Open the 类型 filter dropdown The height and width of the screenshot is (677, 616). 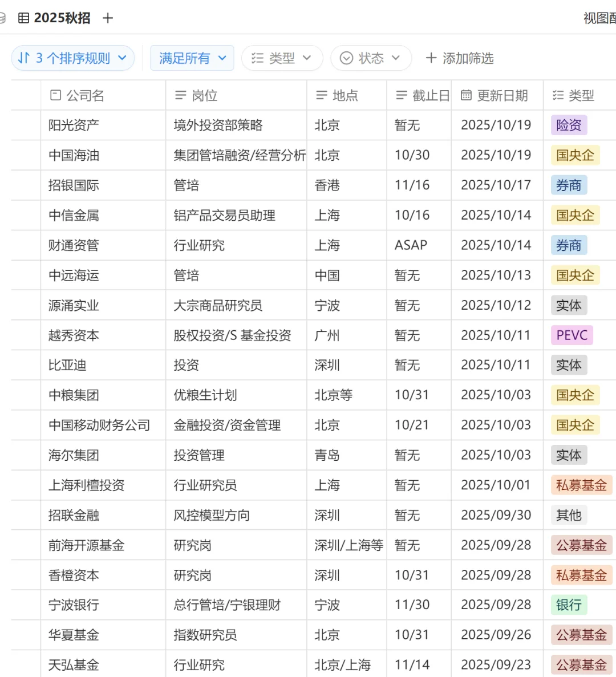[x=282, y=58]
